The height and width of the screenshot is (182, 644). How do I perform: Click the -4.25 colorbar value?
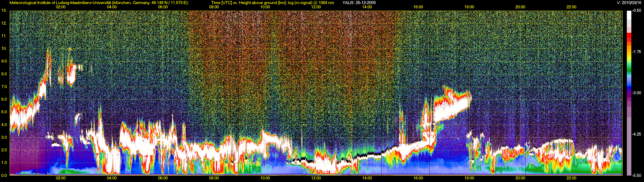(636, 134)
